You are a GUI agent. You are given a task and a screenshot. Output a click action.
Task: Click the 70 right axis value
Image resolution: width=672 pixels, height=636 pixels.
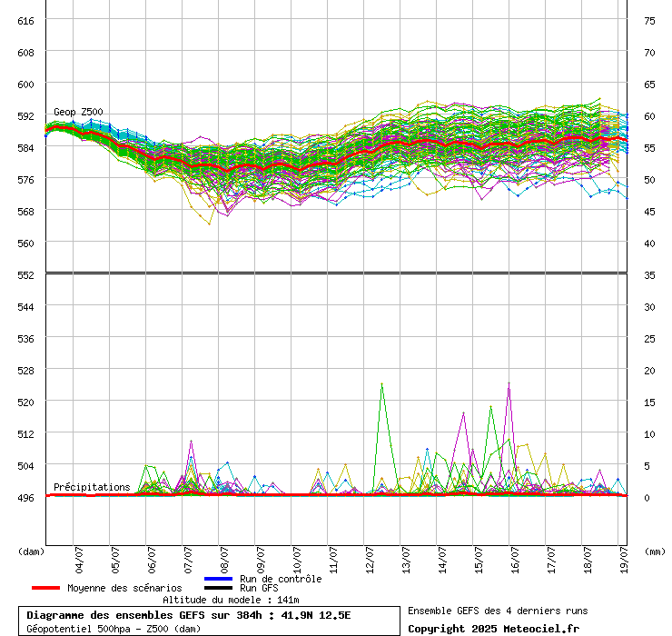[649, 53]
